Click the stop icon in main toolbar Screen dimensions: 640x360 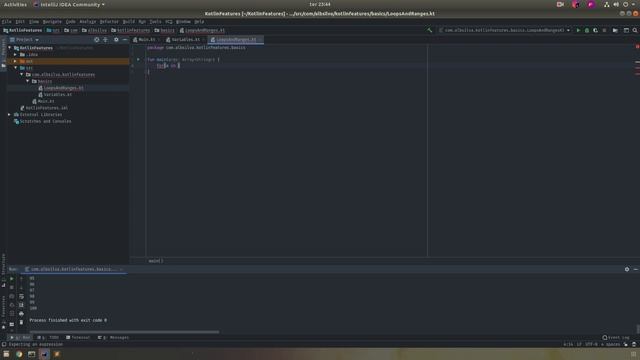click(x=604, y=30)
